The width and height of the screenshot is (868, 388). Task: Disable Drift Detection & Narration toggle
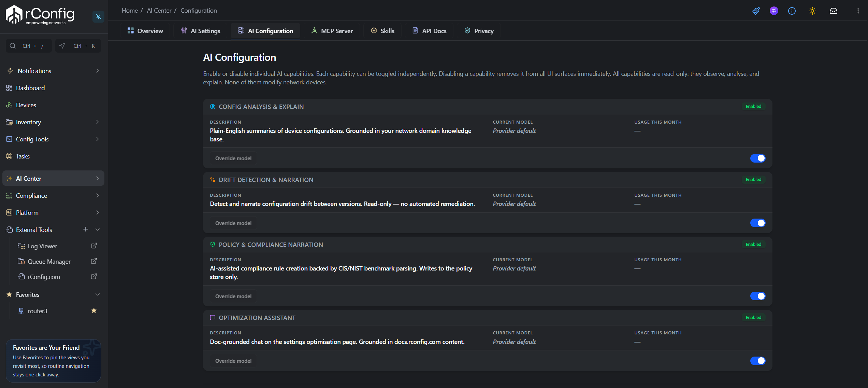click(x=758, y=223)
